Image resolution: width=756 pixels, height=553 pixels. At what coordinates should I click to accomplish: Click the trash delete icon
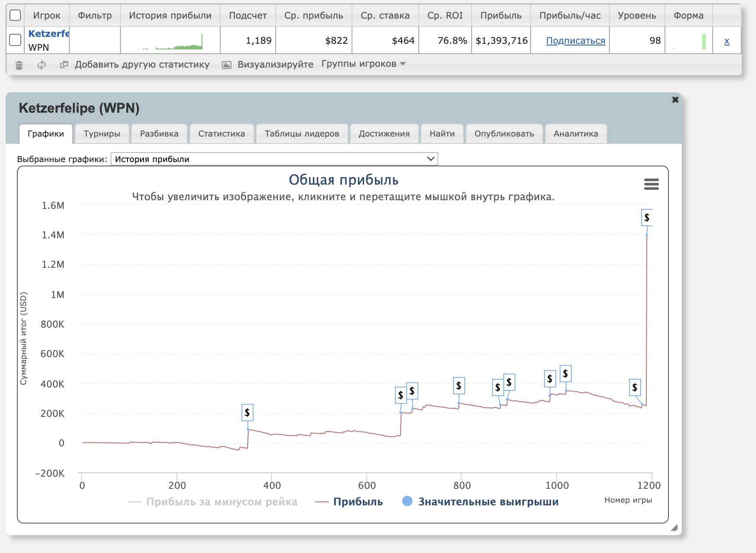click(19, 65)
